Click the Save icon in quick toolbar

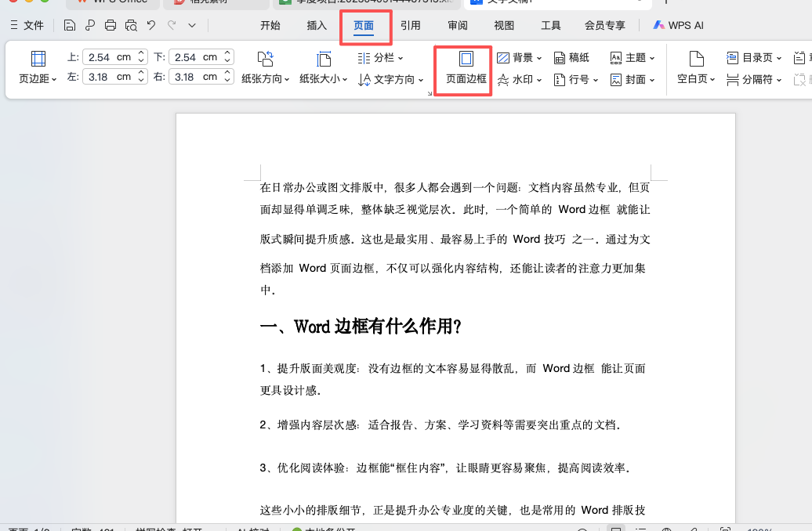tap(70, 26)
